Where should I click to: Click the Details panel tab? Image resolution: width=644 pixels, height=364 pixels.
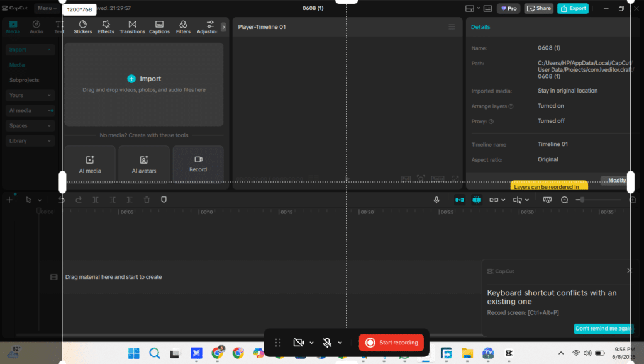[480, 27]
